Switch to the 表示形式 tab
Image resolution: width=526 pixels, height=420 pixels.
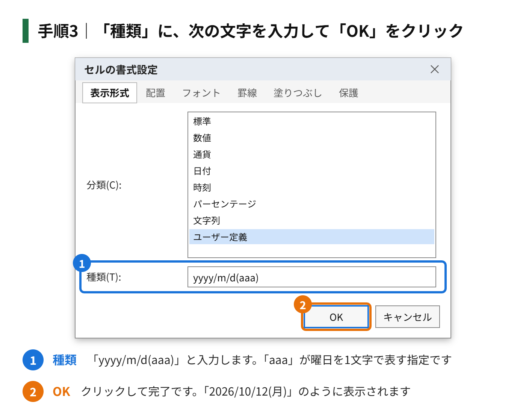(x=110, y=93)
